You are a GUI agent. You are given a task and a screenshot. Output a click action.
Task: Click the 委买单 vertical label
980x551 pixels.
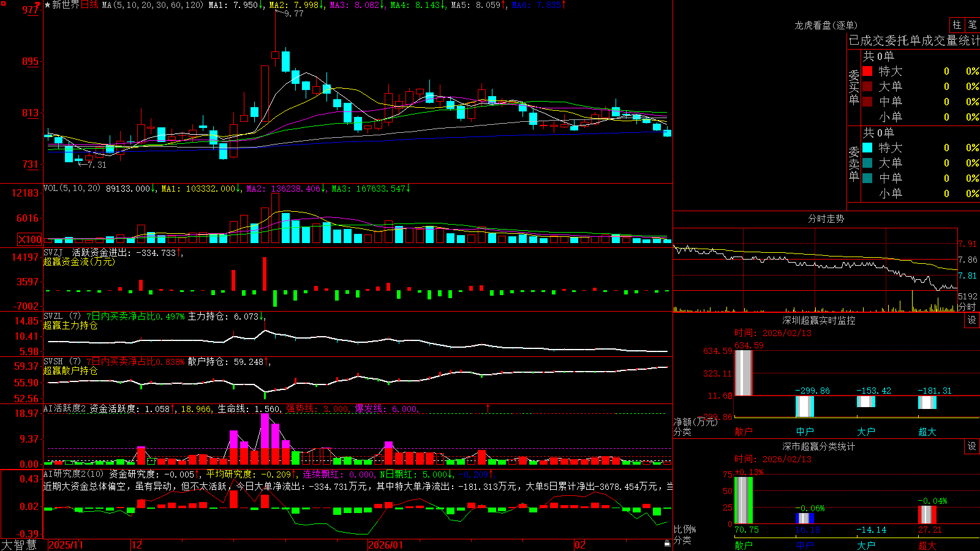point(854,88)
